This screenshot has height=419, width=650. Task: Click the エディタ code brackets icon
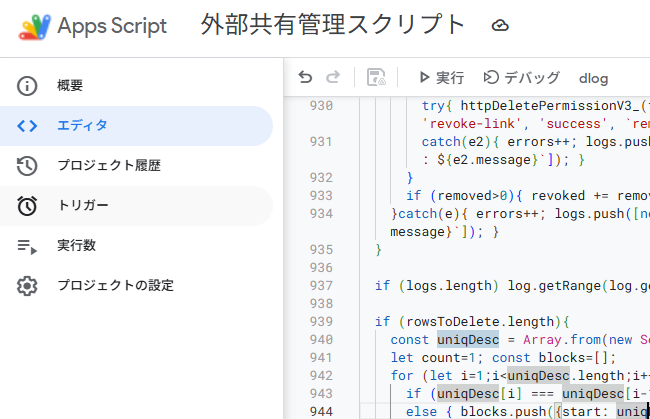[x=28, y=126]
